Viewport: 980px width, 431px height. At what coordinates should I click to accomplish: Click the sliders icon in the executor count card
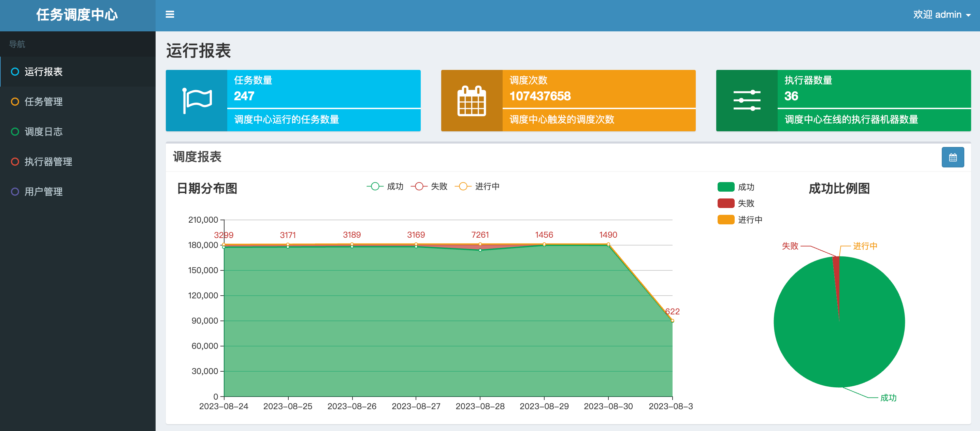[746, 101]
